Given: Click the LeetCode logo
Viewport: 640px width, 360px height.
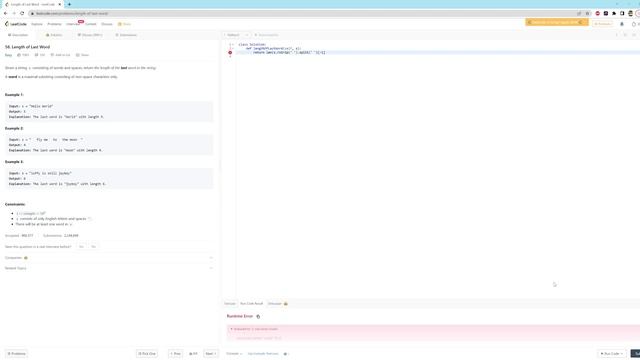Looking at the screenshot, I should [x=16, y=24].
